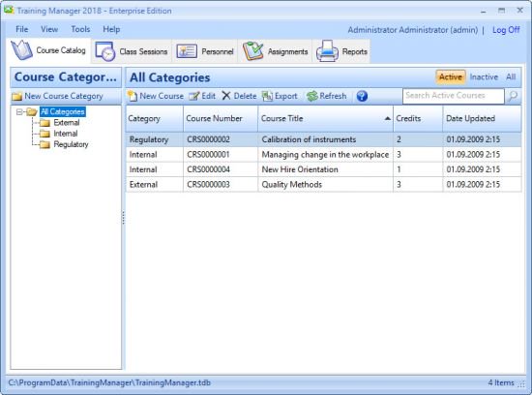Screen dimensions: 532x395
Task: Click course number CRS0000001
Action: coord(208,155)
